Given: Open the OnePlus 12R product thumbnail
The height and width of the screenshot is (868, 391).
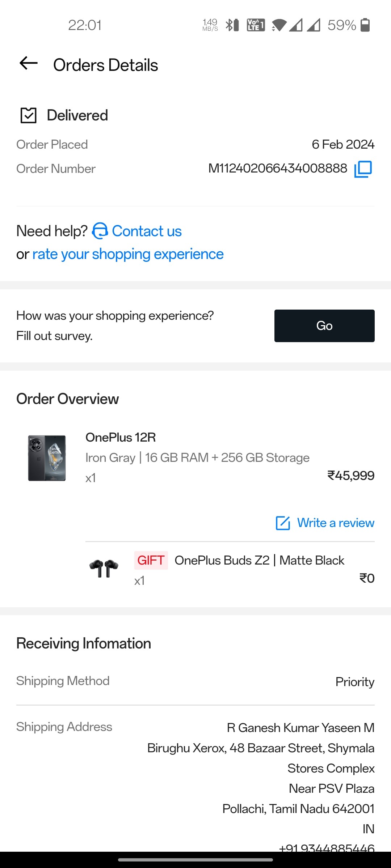Looking at the screenshot, I should (x=47, y=458).
